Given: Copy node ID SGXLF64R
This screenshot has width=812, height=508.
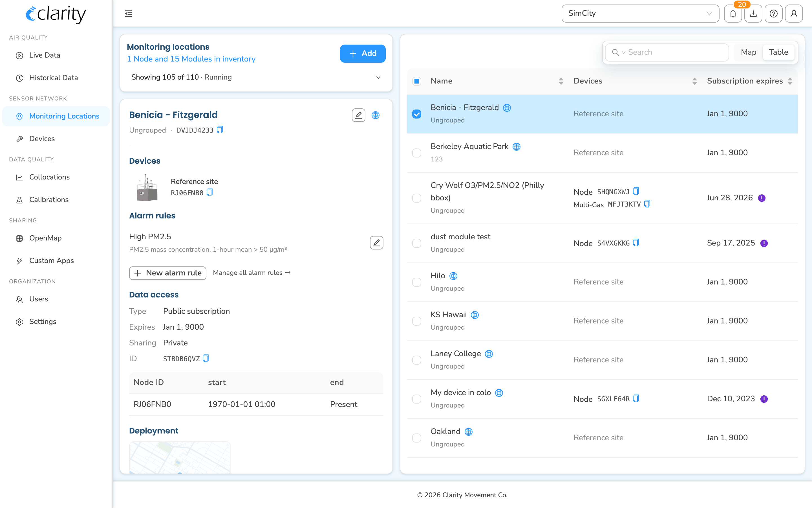Looking at the screenshot, I should pos(636,399).
